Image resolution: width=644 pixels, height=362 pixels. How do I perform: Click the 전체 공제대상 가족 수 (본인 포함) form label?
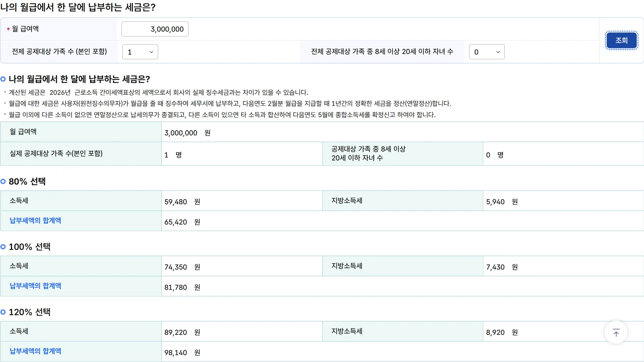pos(59,51)
